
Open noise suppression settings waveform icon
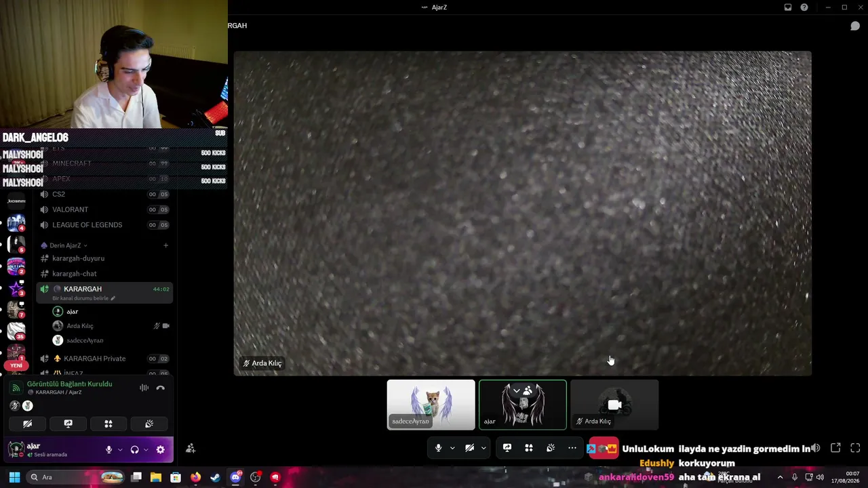tap(144, 388)
